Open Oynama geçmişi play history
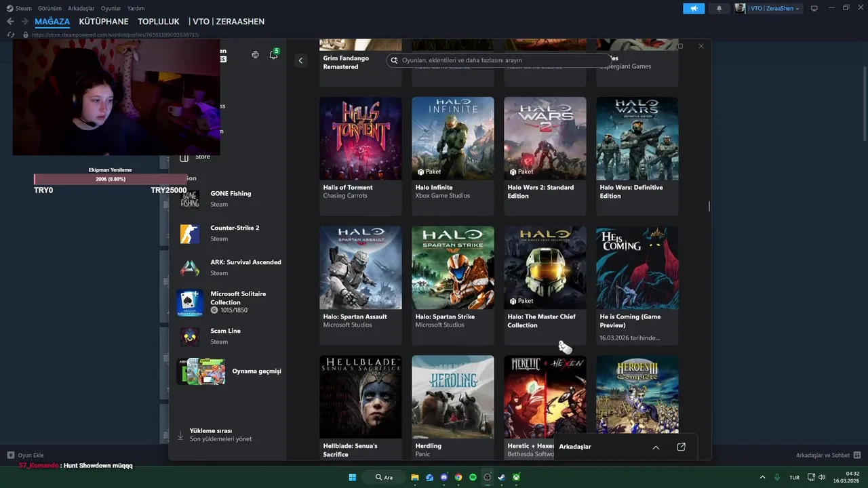This screenshot has width=868, height=488. [229, 371]
